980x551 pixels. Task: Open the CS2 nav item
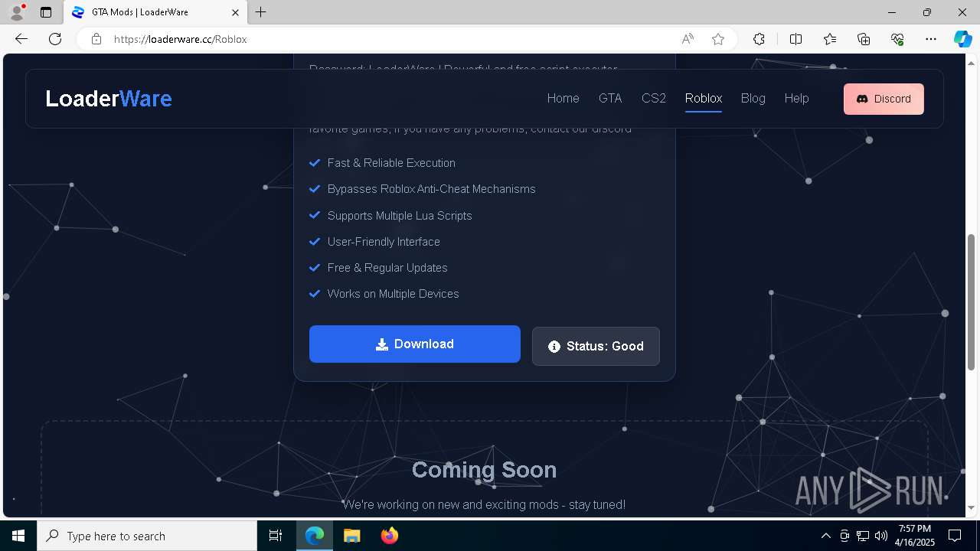654,98
